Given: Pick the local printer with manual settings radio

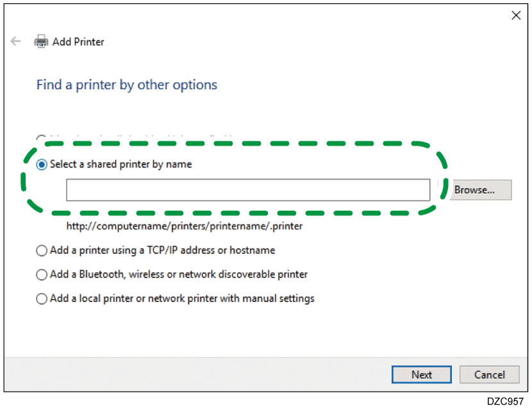Looking at the screenshot, I should (x=42, y=299).
